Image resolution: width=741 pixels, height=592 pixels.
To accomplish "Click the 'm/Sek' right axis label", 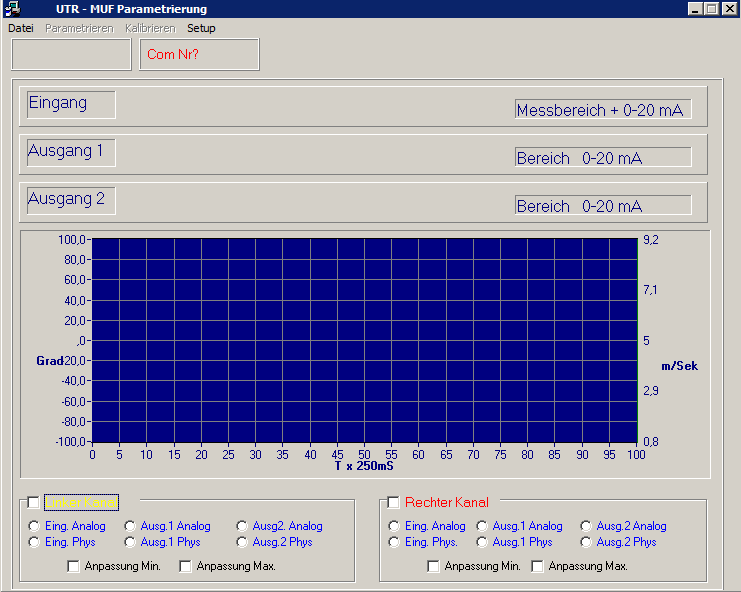I will 680,366.
